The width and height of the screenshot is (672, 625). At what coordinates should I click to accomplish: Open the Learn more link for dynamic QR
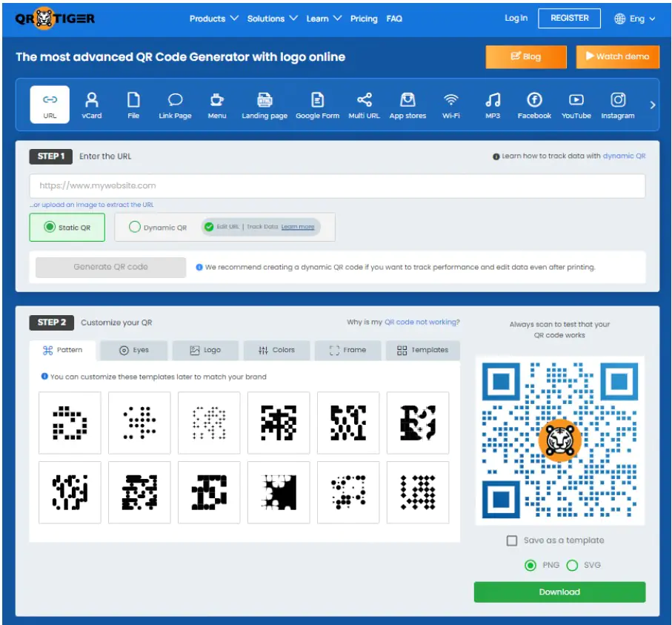(298, 226)
